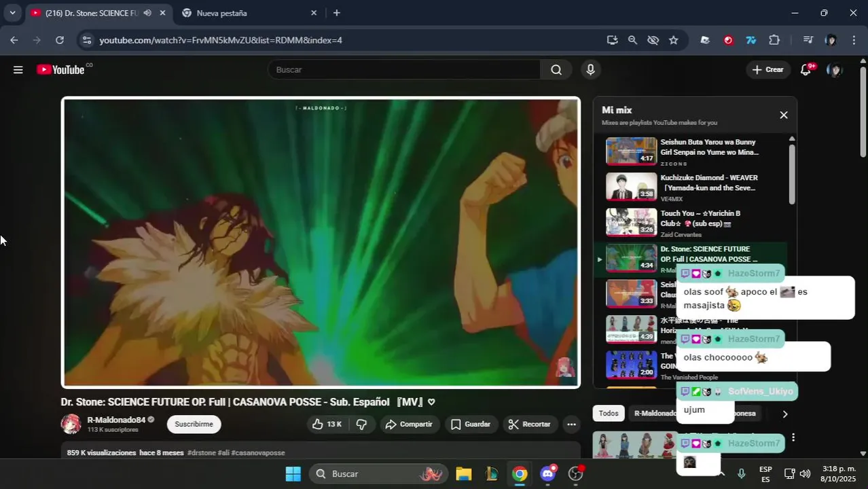The width and height of the screenshot is (868, 489).
Task: Click the #casanovaposse hashtag
Action: click(258, 453)
